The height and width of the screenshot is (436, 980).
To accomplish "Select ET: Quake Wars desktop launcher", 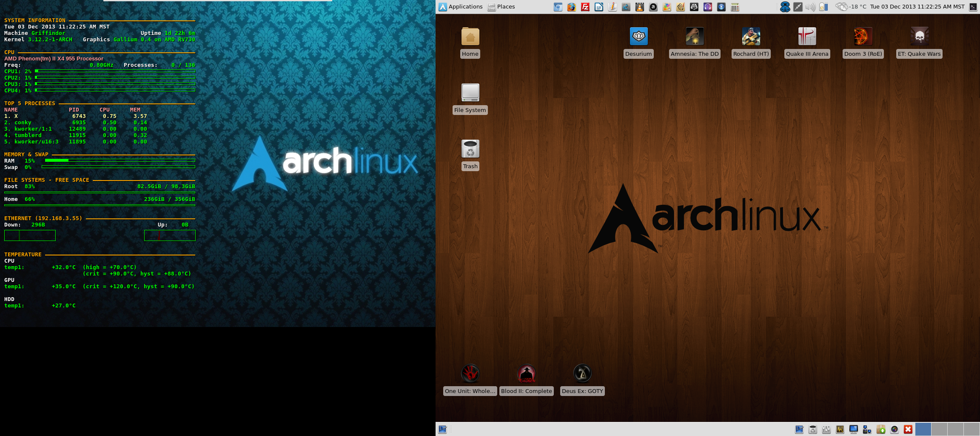I will point(920,43).
